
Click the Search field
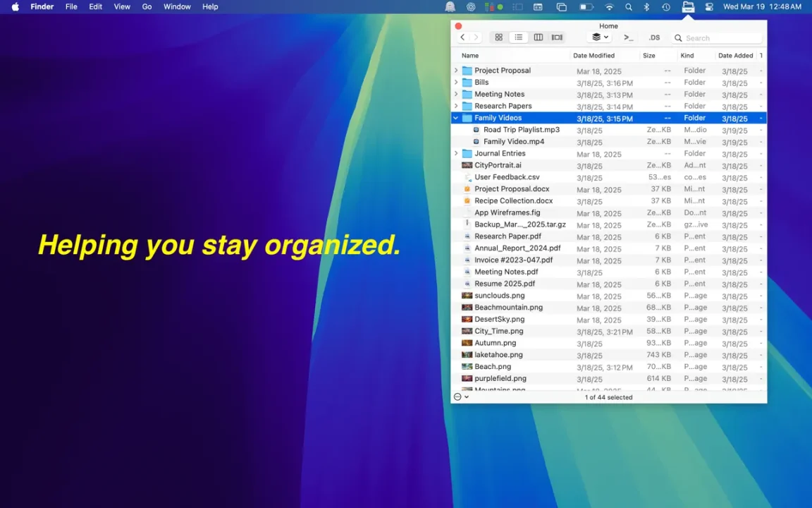click(718, 38)
